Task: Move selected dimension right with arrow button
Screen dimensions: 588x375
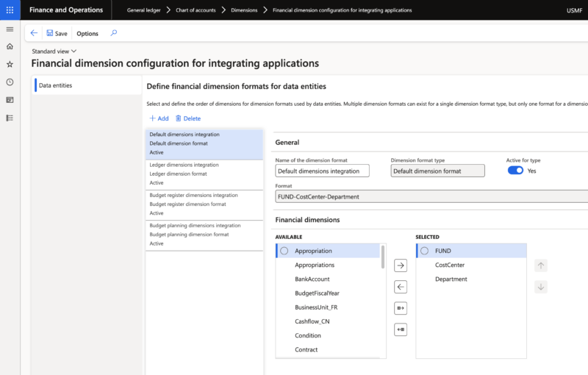Action: [x=401, y=265]
